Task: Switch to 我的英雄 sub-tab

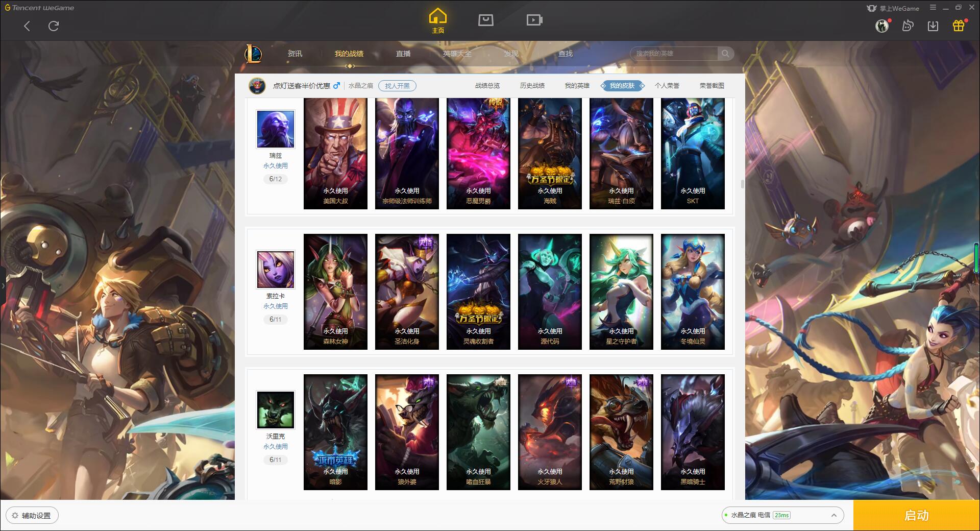Action: click(x=577, y=86)
